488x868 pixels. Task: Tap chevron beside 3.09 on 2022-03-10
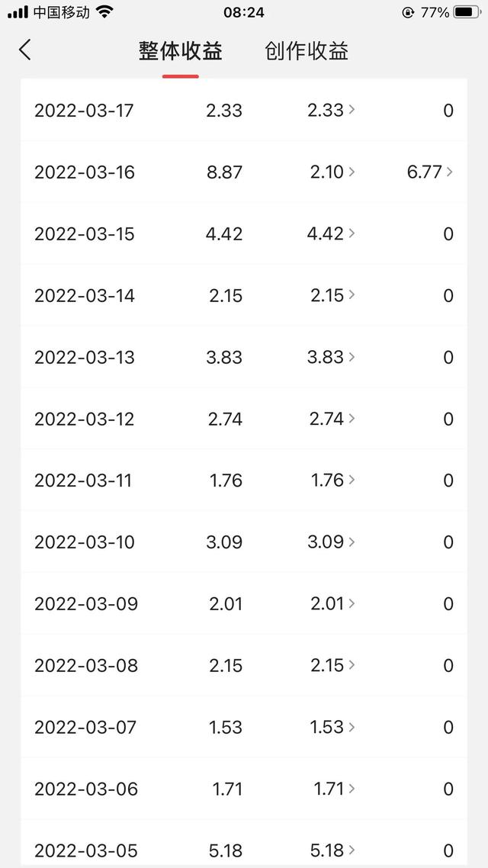(351, 542)
